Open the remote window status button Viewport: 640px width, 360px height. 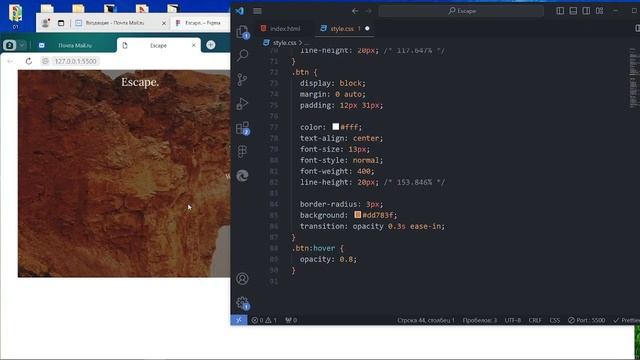(x=239, y=320)
